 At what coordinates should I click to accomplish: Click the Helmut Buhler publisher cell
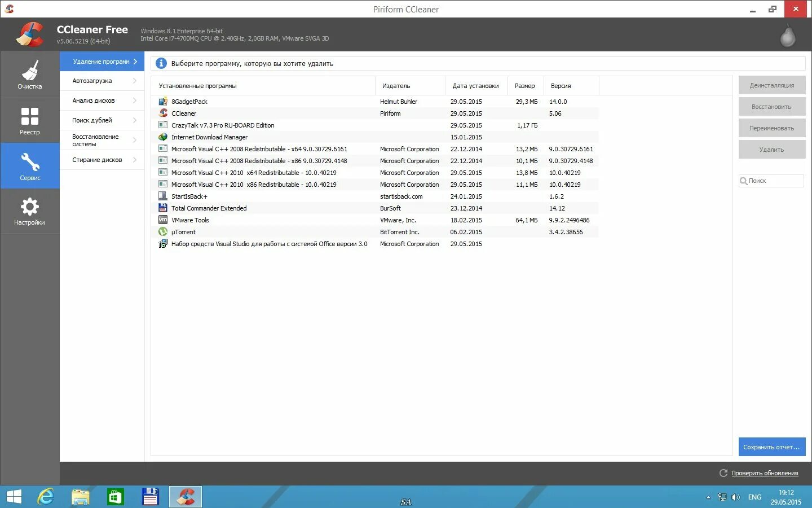tap(399, 102)
